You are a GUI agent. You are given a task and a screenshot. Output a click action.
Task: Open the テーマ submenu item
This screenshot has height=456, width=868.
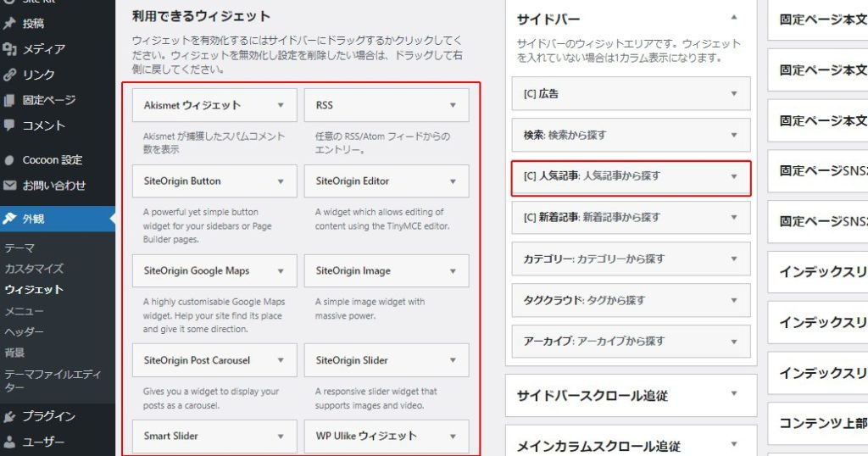[19, 248]
